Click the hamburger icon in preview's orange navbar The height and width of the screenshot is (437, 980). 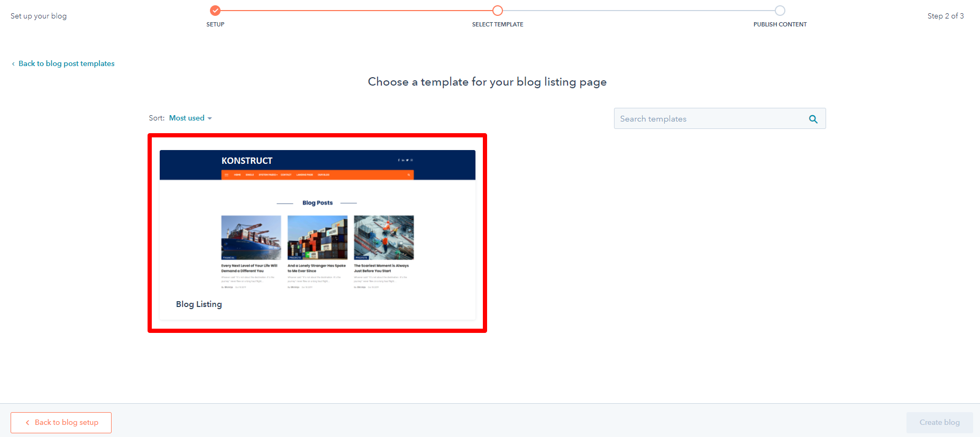[x=226, y=175]
